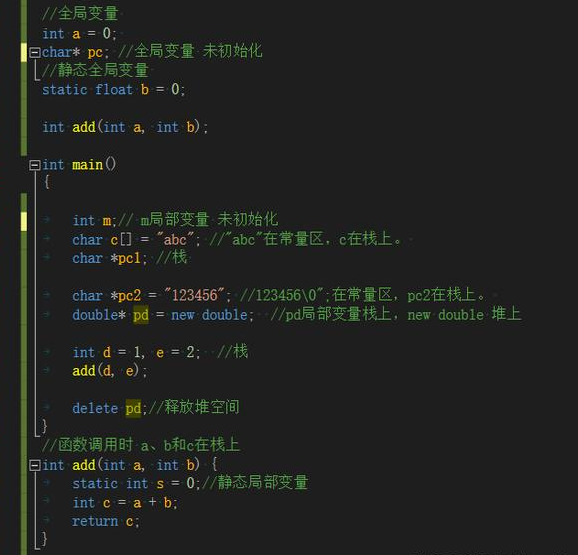The height and width of the screenshot is (555, 578).
Task: Click the line 'int c = a + b;'
Action: pos(125,503)
